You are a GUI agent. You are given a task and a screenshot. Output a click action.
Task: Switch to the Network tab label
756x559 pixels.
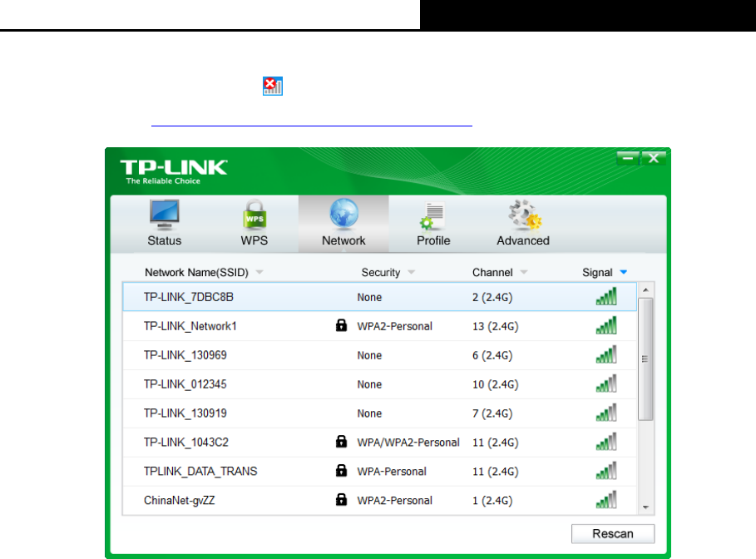(343, 240)
